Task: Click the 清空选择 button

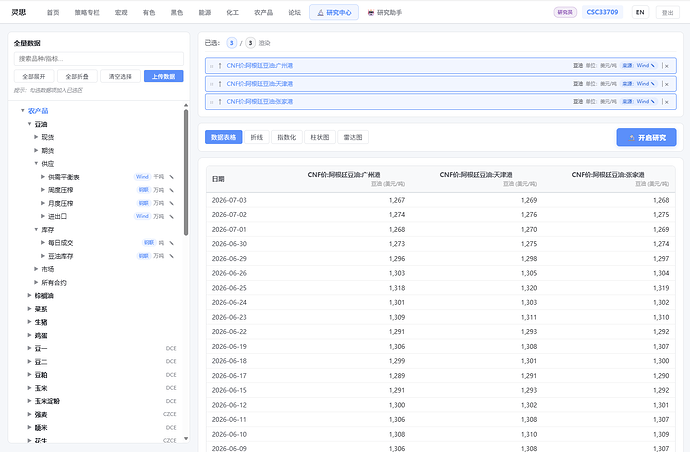Action: (x=120, y=76)
